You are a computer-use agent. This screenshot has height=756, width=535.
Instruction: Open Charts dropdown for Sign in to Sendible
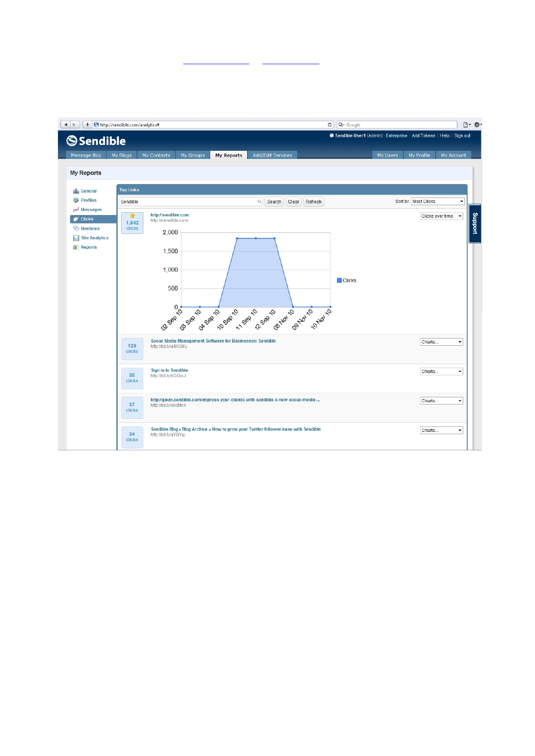click(x=442, y=372)
